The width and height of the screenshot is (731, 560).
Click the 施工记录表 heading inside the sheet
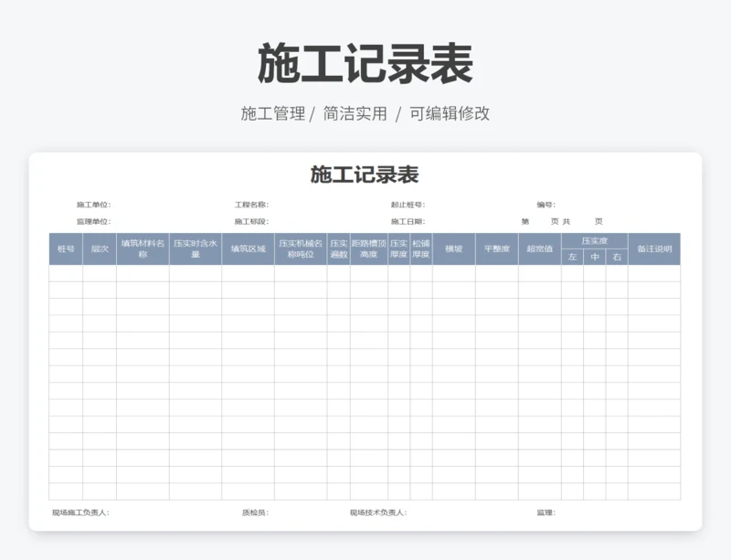[365, 174]
